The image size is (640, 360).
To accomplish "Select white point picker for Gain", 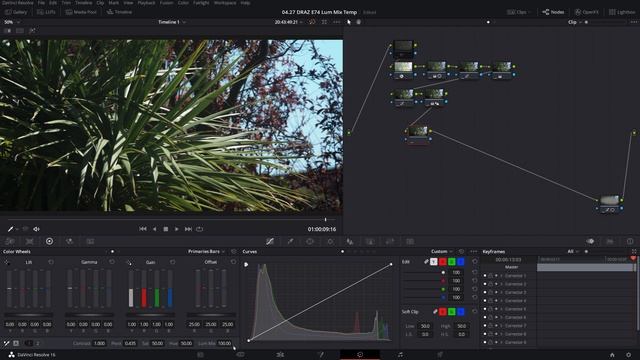I will pos(129,262).
